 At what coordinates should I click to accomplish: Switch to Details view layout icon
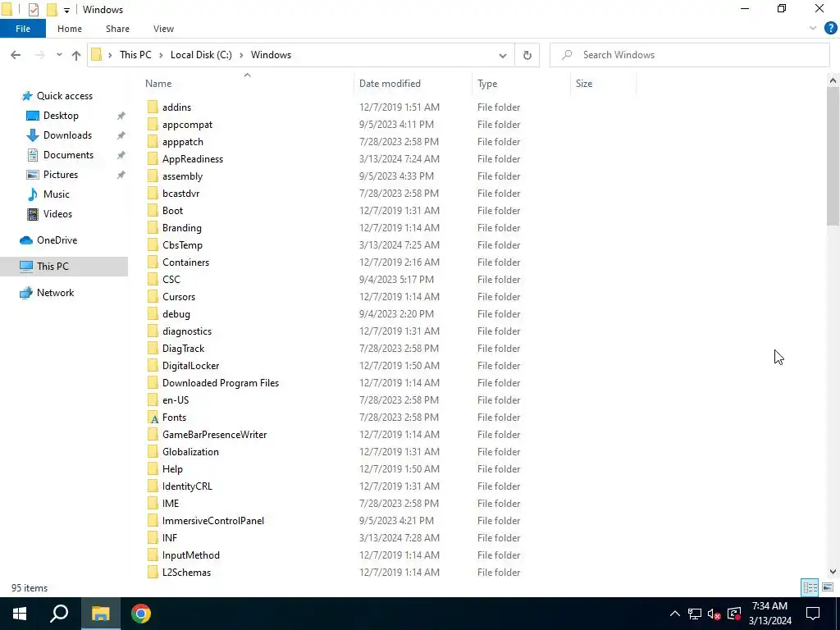pyautogui.click(x=810, y=587)
